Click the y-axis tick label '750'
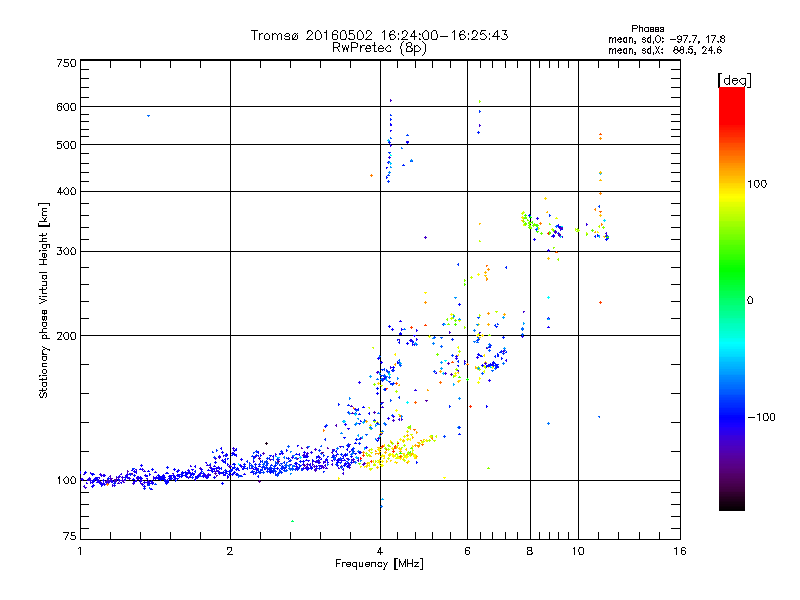The height and width of the screenshot is (600, 800). [x=66, y=63]
